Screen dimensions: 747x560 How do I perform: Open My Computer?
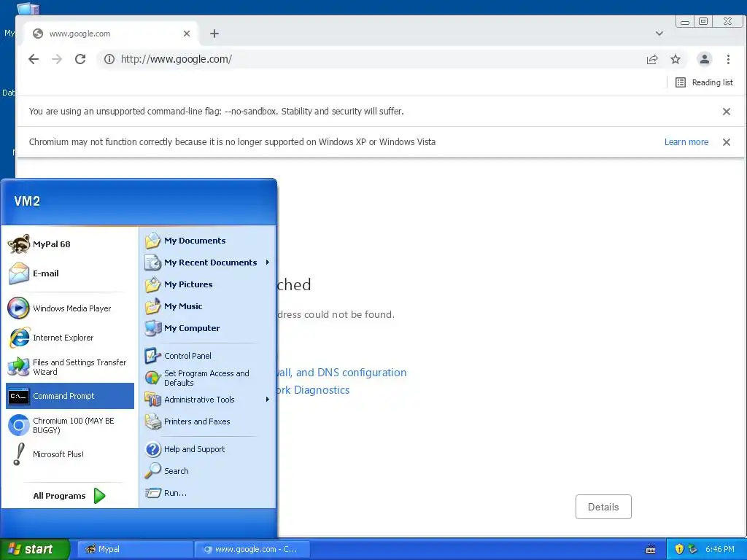coord(207,328)
